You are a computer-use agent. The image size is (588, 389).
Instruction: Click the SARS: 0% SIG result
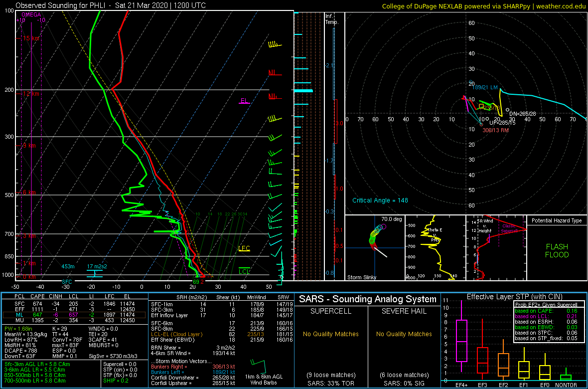(404, 383)
